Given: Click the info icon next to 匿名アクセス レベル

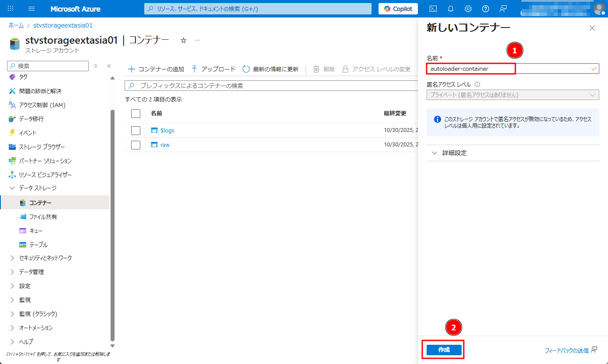Looking at the screenshot, I should (477, 85).
